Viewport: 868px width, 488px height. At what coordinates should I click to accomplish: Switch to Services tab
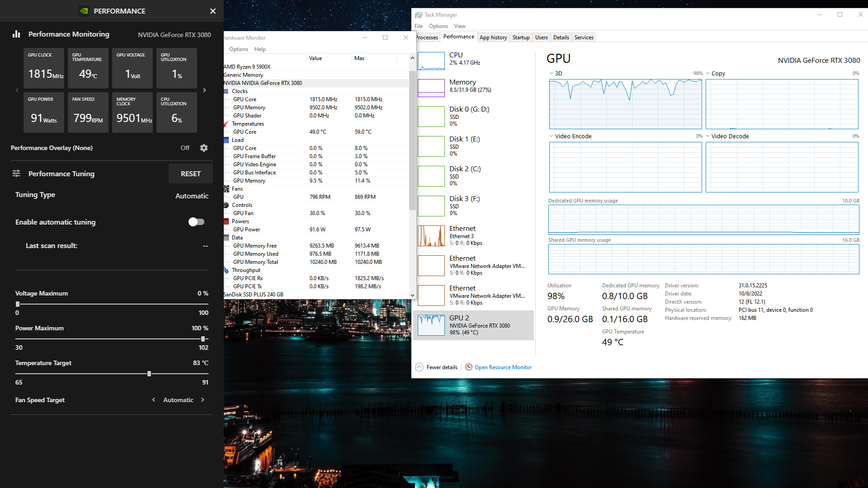584,38
